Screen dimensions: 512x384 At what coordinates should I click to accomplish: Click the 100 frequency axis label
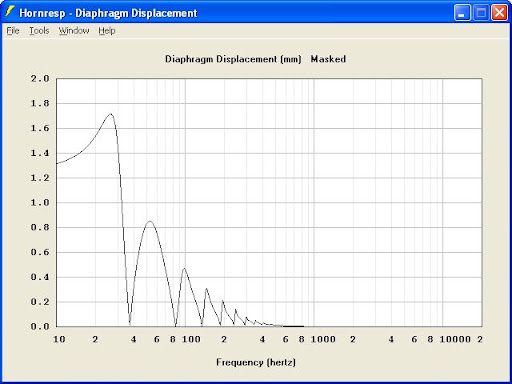pos(191,339)
